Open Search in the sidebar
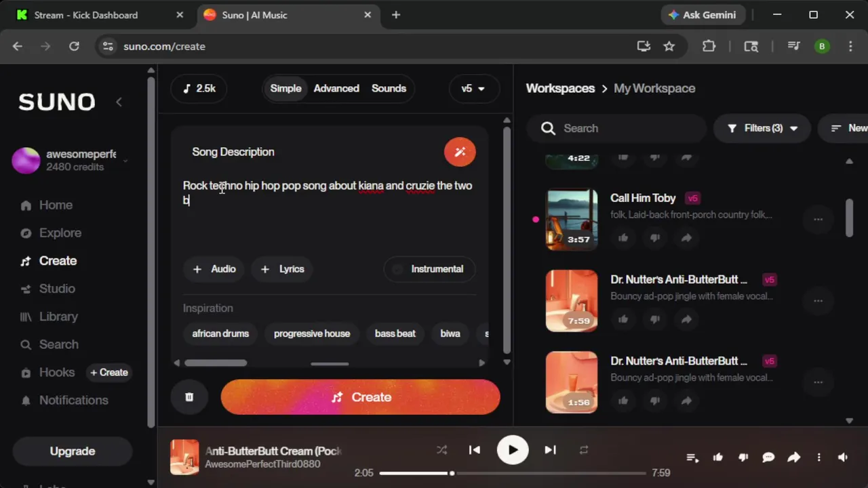Screen dimensions: 868x488 (58, 344)
